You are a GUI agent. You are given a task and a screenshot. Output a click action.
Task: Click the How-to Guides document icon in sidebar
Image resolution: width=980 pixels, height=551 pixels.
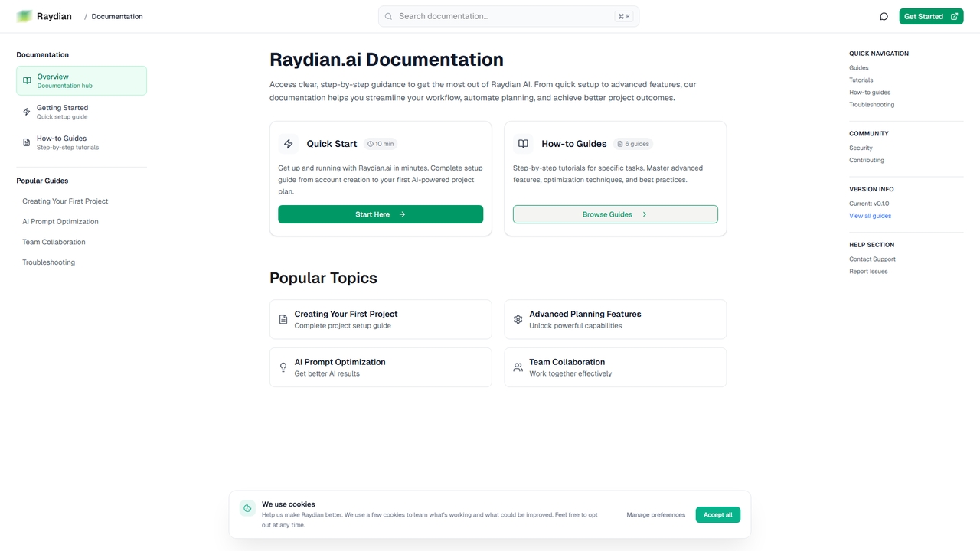27,142
